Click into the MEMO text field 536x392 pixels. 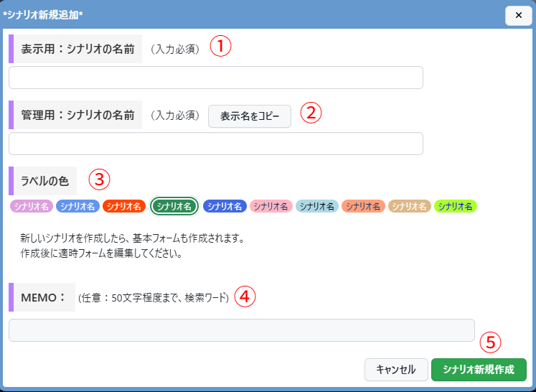coord(241,330)
